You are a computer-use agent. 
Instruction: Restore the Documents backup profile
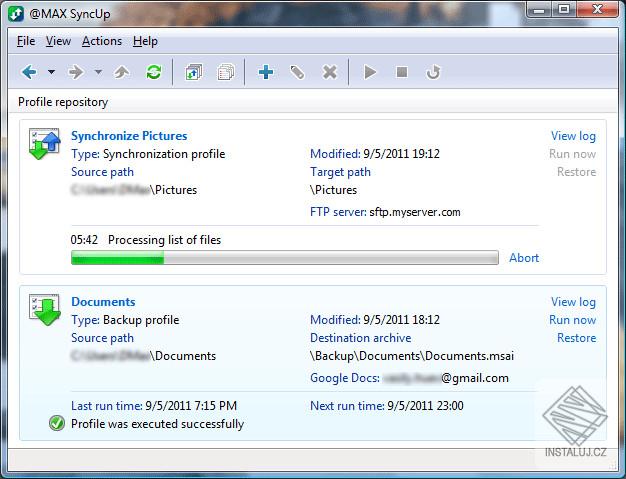pos(576,338)
